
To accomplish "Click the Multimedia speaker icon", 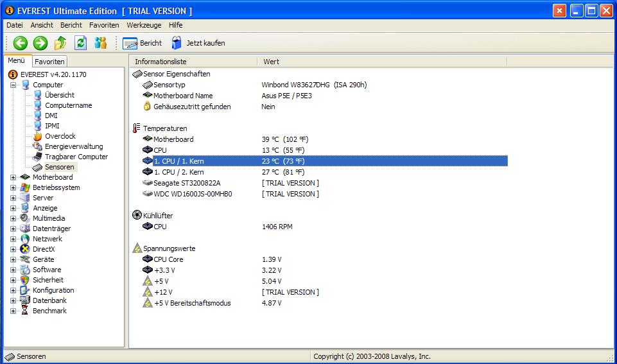I will click(25, 218).
